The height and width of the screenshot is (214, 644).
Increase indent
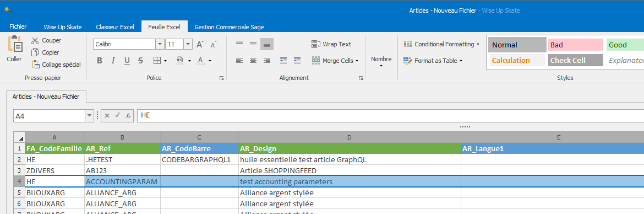297,61
